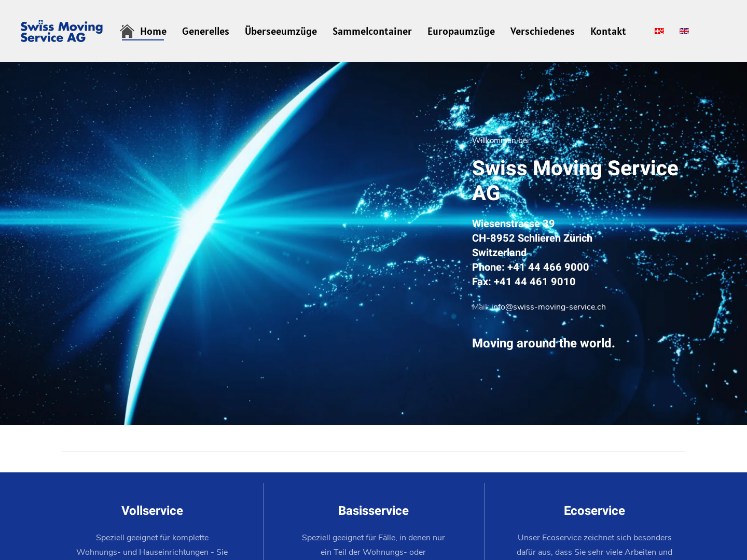Click the Basisservice heading
The width and height of the screenshot is (747, 560).
point(374,511)
